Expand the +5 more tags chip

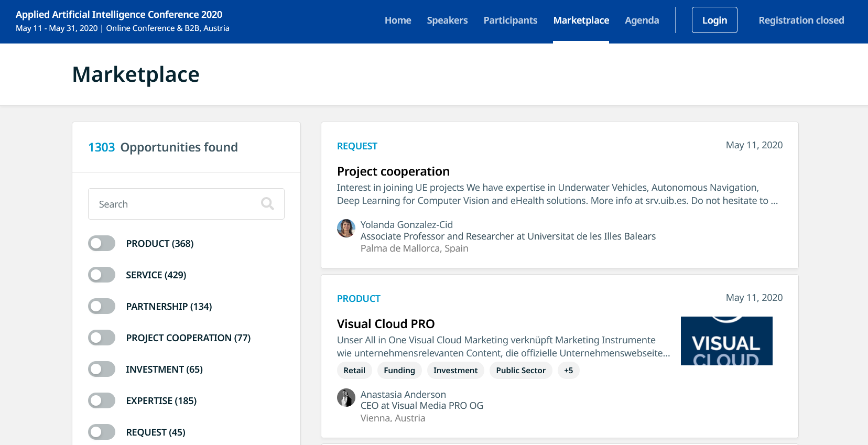(568, 371)
